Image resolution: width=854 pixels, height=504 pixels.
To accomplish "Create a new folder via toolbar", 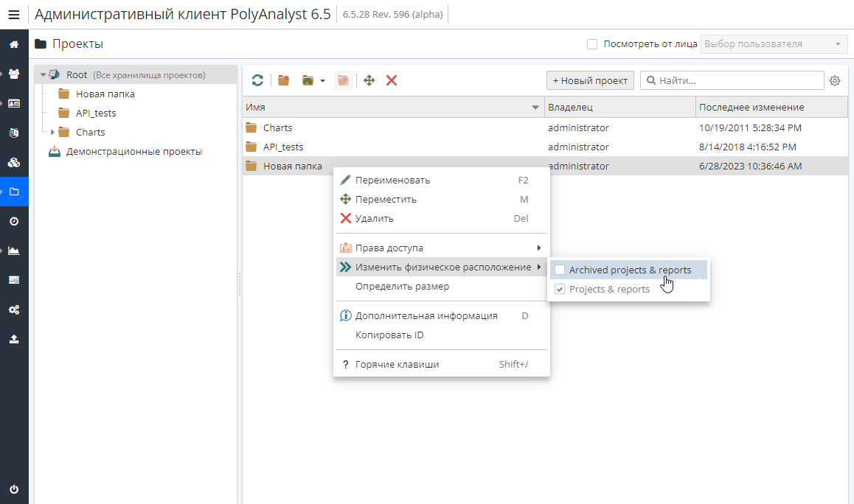I will (283, 80).
